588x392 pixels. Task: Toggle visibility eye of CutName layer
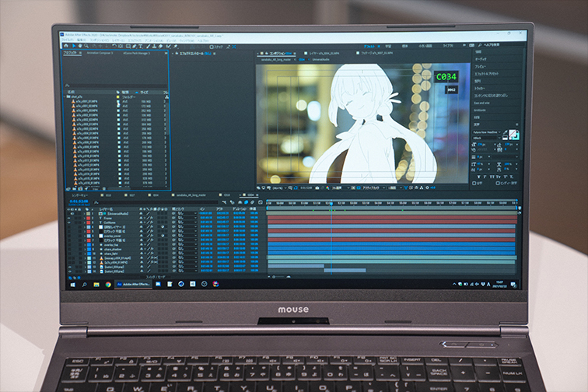tap(68, 222)
